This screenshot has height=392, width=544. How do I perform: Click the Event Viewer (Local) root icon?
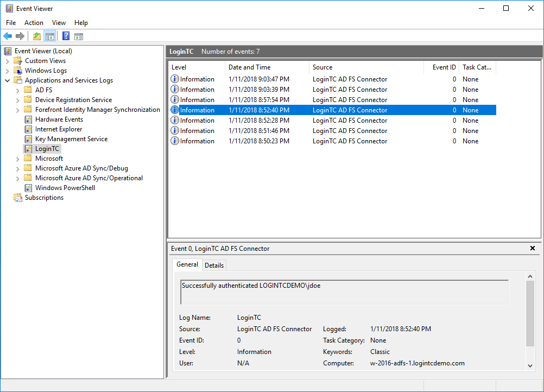(x=8, y=51)
